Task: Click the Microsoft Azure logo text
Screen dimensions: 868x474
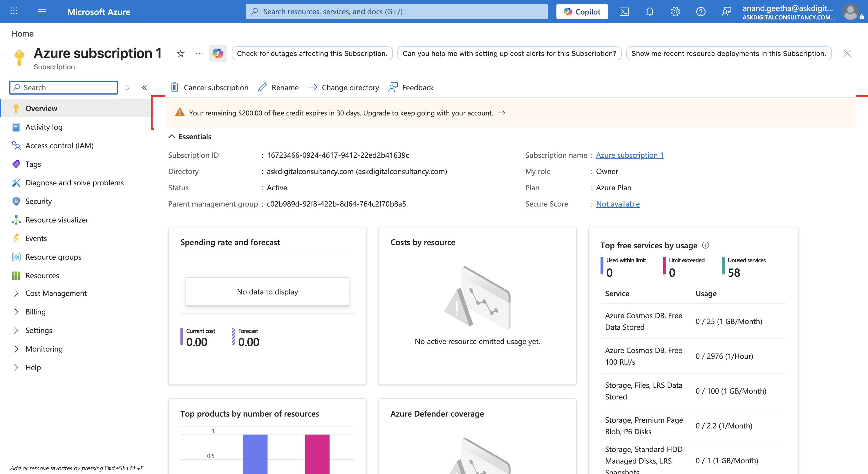Action: [x=99, y=12]
